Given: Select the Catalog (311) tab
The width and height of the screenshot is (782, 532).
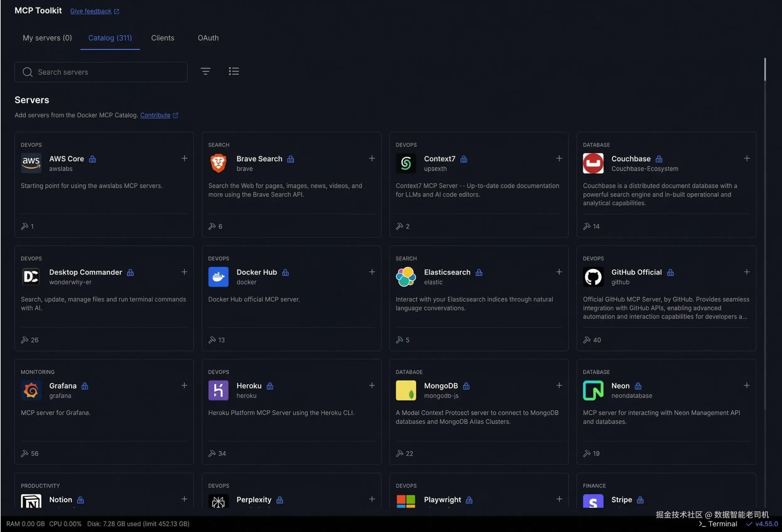Looking at the screenshot, I should (110, 38).
